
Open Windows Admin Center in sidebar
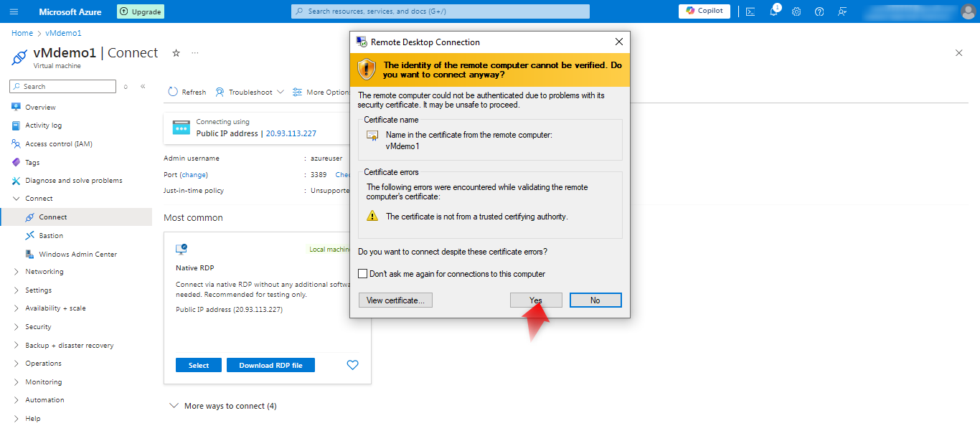point(76,254)
